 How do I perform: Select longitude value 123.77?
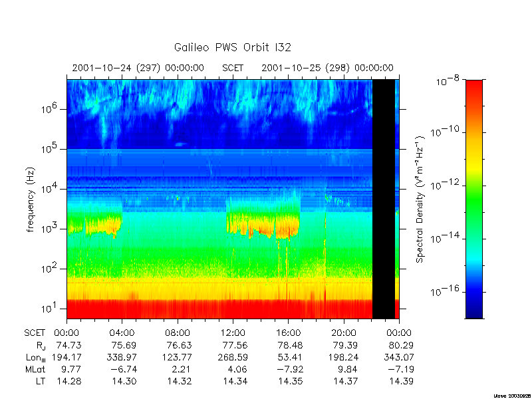(x=177, y=357)
